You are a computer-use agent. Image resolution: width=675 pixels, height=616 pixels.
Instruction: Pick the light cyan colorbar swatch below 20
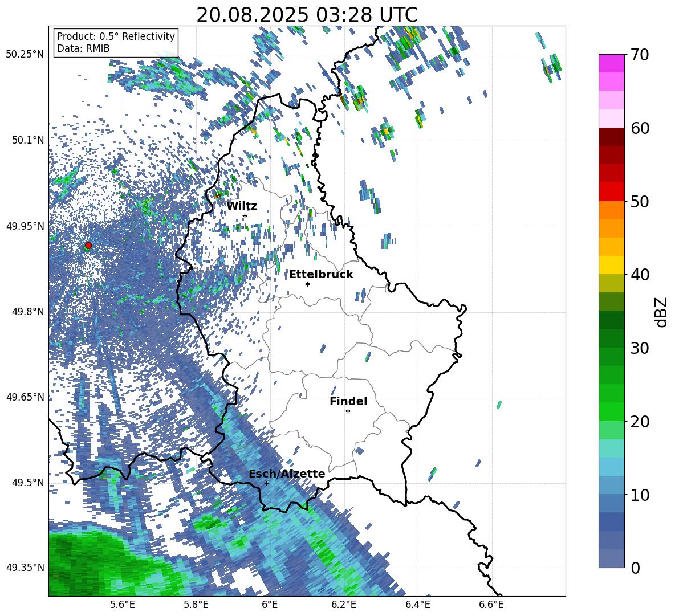click(612, 448)
